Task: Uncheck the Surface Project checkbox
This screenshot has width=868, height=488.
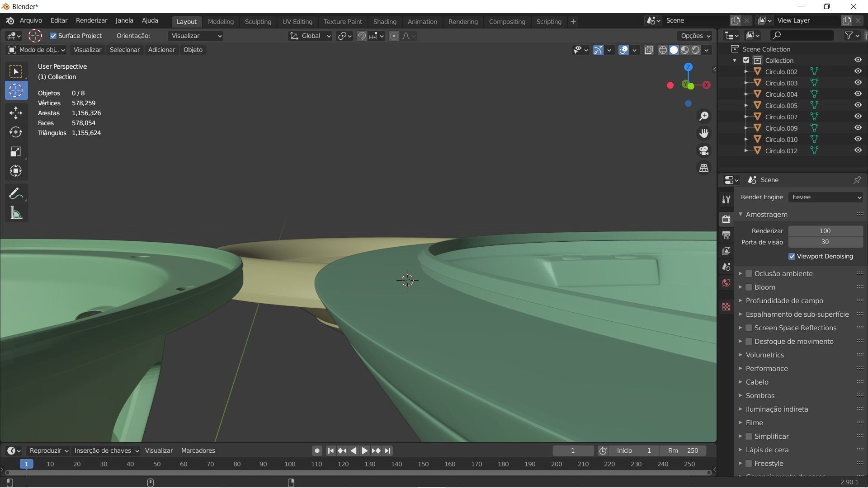Action: point(53,36)
